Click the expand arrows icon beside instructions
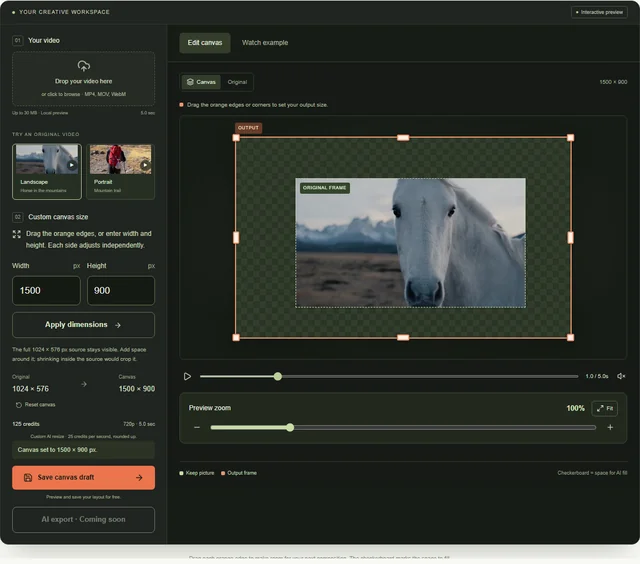 pyautogui.click(x=17, y=234)
